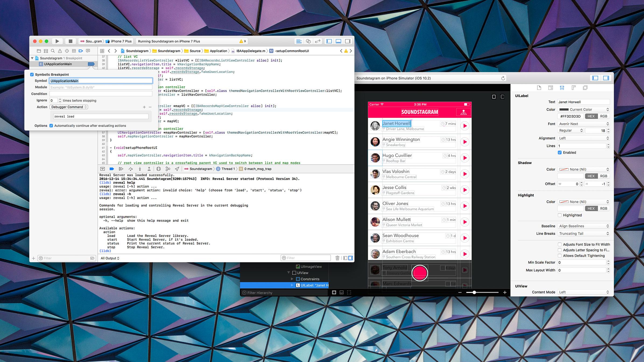Click Debug View Hierarchy icon
Screen dimensions: 644x362
point(159,169)
